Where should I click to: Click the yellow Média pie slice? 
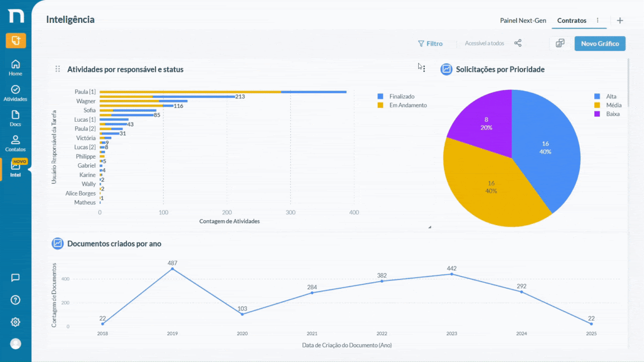[x=491, y=187]
